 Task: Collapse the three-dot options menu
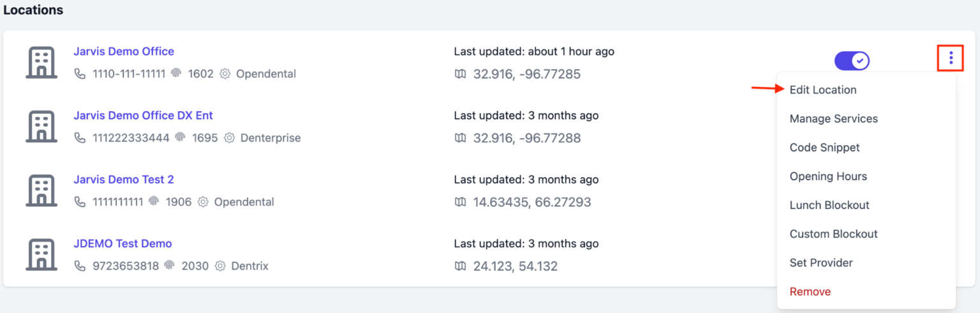click(951, 59)
